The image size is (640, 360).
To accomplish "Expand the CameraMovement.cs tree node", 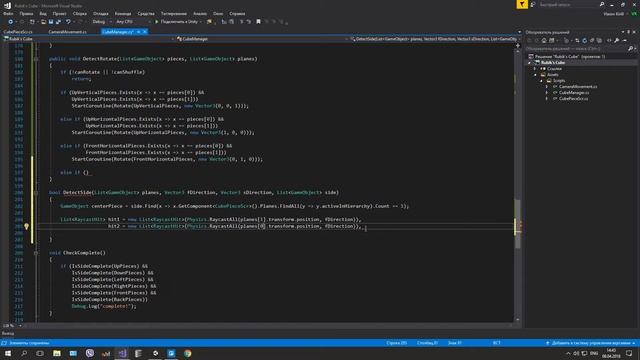I will [x=547, y=87].
